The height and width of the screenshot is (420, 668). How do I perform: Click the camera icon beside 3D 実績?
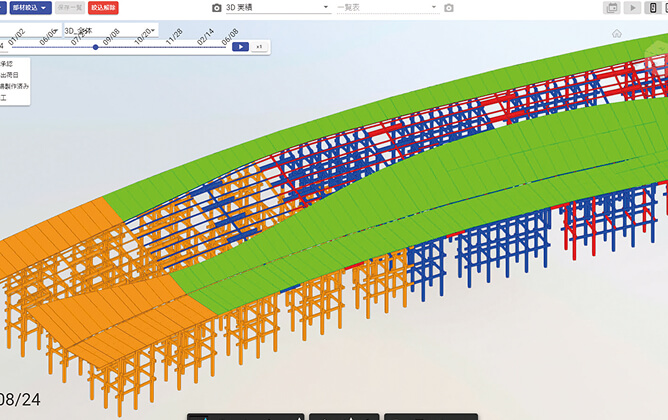pos(217,8)
